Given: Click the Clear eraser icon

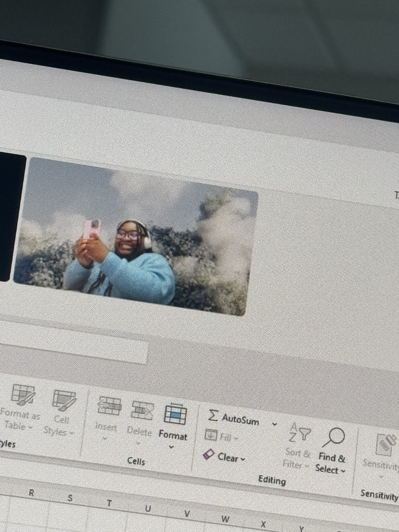Looking at the screenshot, I should tap(208, 454).
